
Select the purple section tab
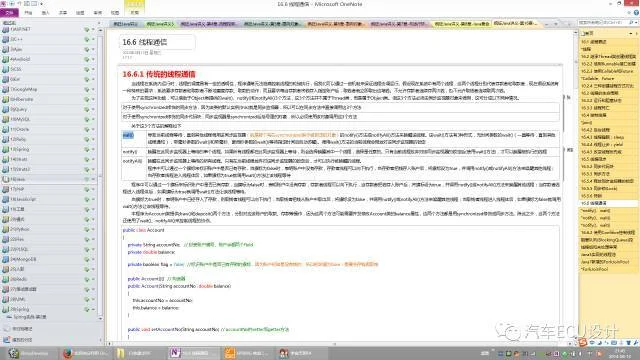click(208, 24)
